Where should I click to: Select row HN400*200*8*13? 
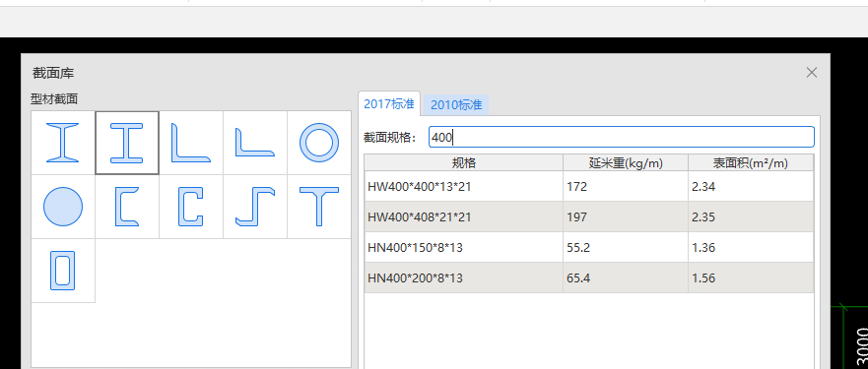[x=589, y=277]
